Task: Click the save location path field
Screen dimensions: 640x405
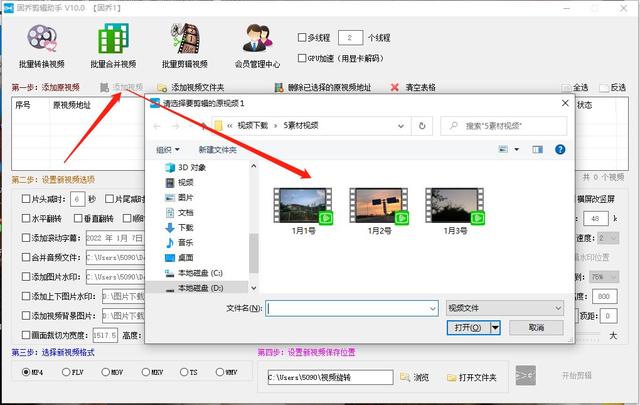Action: 330,378
